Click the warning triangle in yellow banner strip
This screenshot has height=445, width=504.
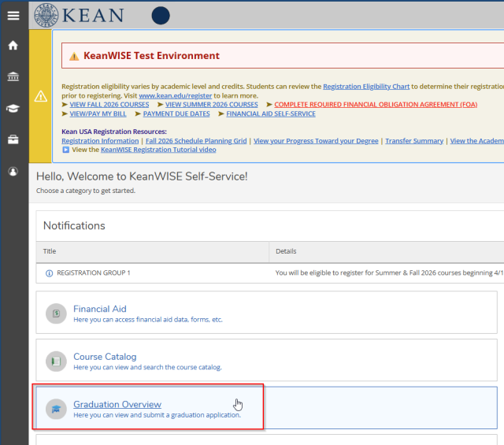tap(41, 96)
